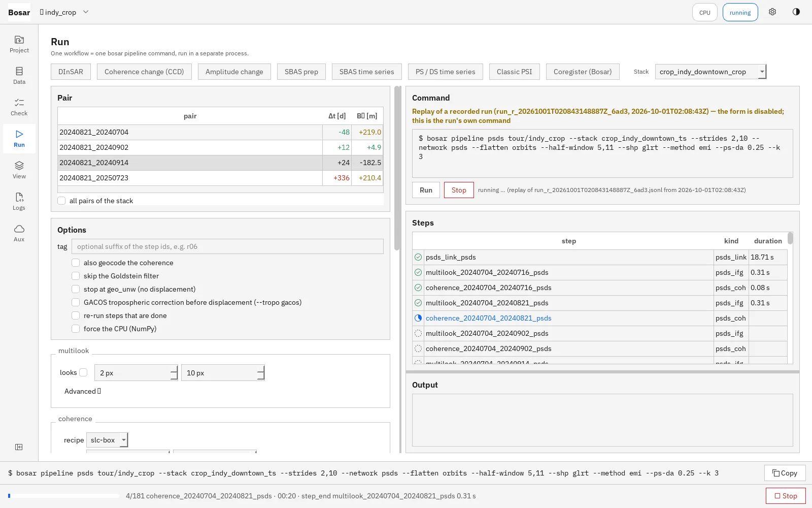Enable stop at geo_unw option

click(x=76, y=289)
